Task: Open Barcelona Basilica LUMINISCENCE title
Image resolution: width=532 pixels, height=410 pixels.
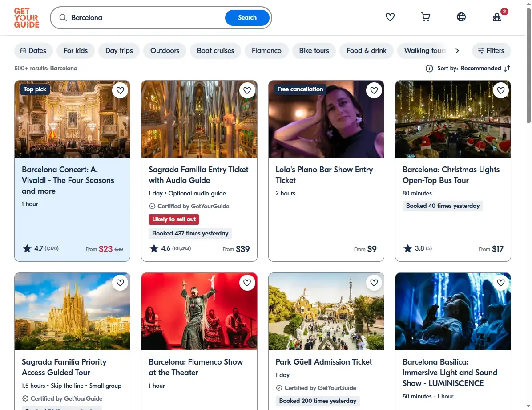Action: click(x=450, y=373)
